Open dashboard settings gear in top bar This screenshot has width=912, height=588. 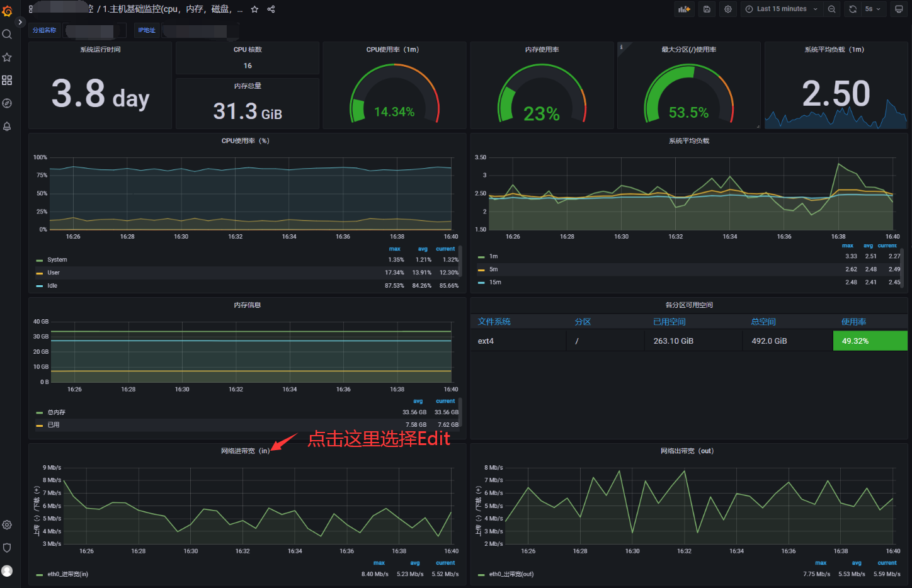tap(728, 9)
